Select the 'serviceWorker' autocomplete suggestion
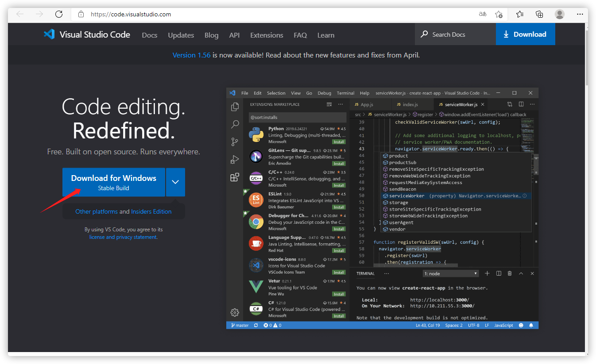 [x=457, y=195]
